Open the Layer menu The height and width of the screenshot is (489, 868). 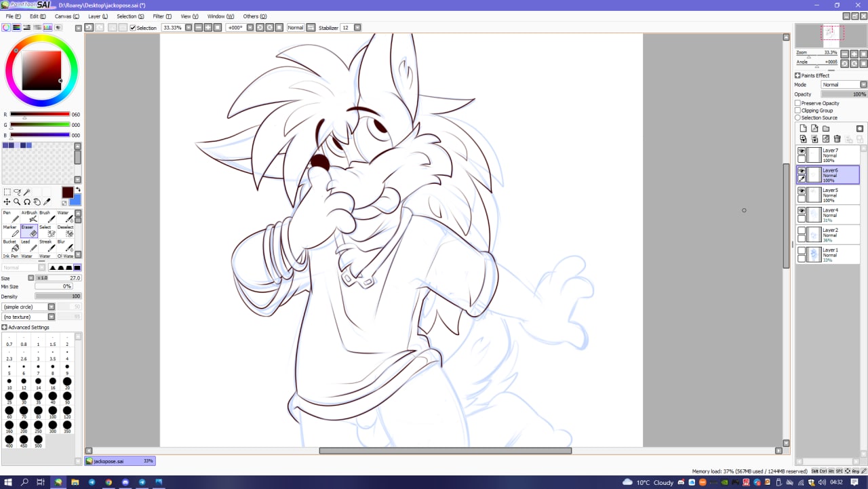[x=98, y=16]
